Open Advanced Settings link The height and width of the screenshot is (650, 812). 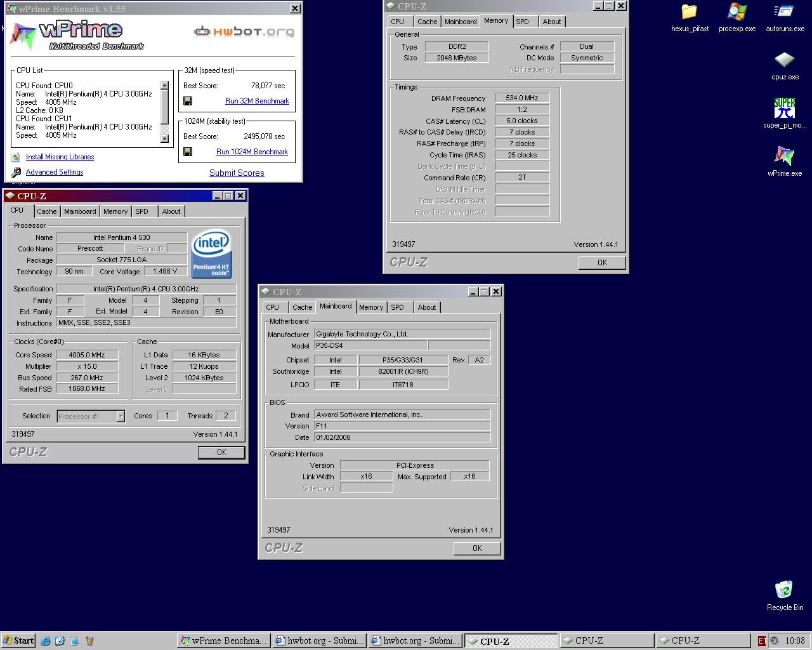tap(55, 172)
